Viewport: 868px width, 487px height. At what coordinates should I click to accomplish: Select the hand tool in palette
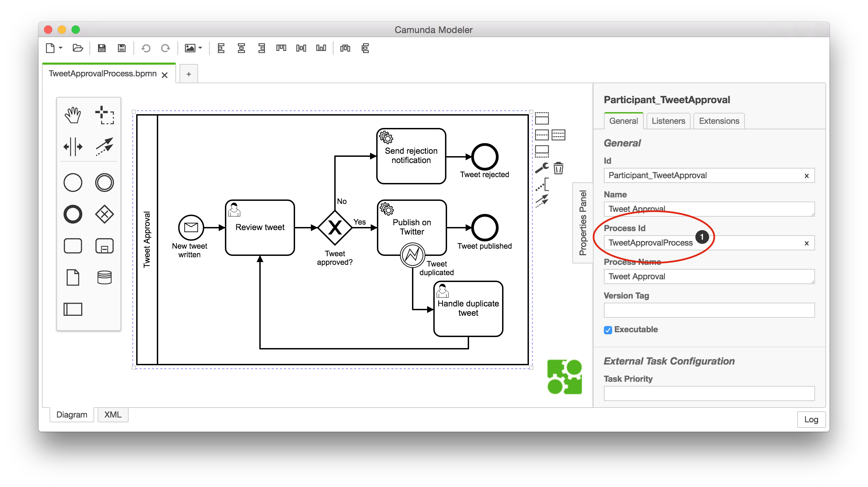73,115
